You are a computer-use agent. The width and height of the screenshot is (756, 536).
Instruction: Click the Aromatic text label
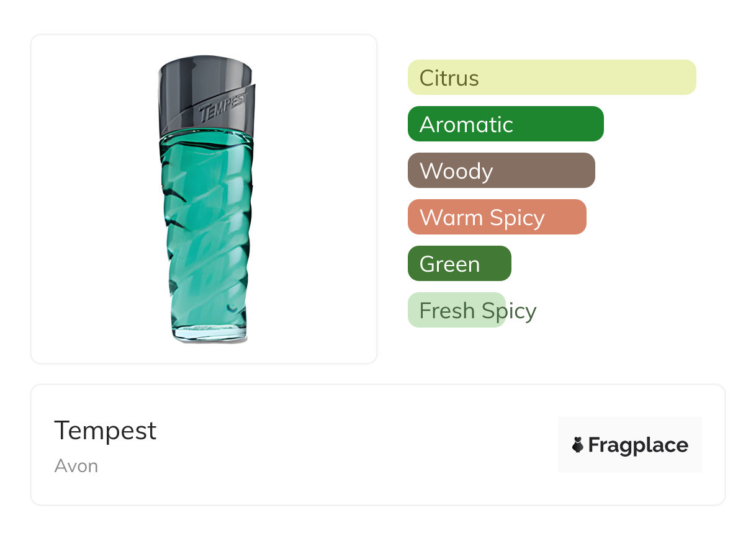(x=466, y=125)
